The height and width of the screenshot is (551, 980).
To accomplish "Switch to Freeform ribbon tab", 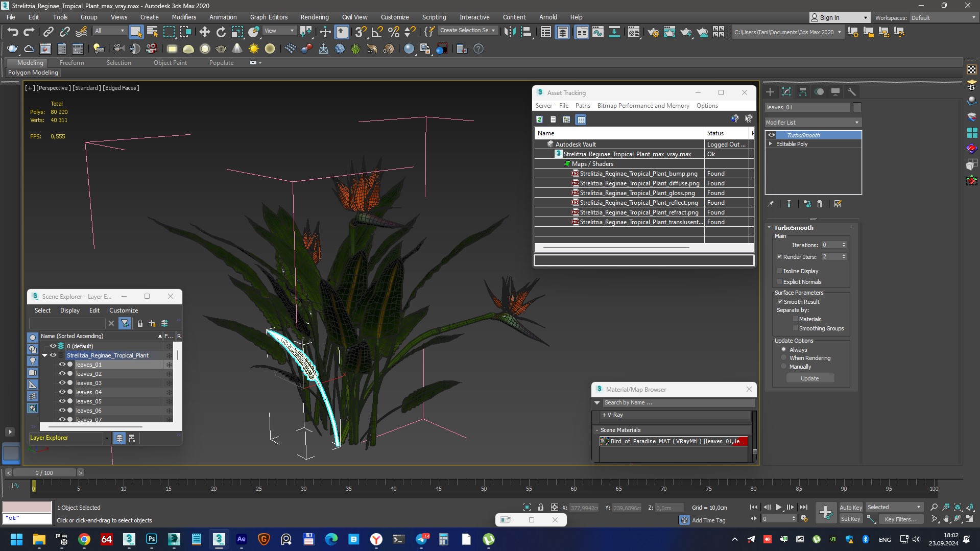I will [71, 63].
